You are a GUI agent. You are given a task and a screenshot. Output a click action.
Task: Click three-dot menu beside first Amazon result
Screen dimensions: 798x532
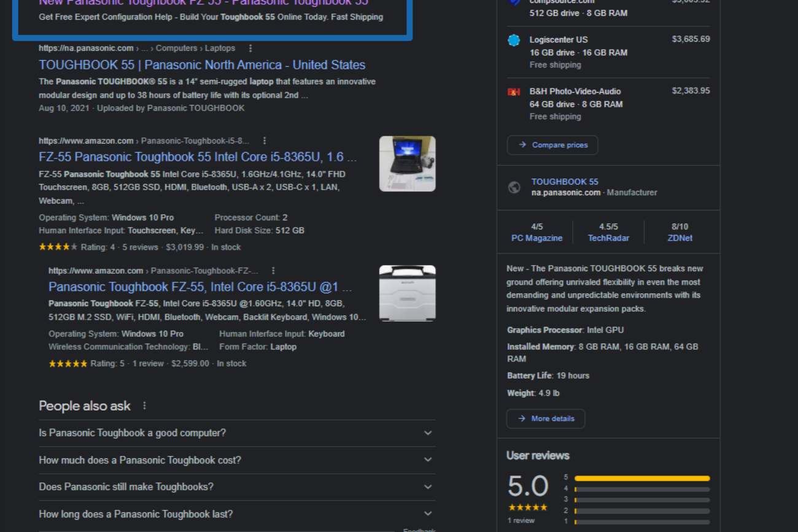tap(265, 141)
